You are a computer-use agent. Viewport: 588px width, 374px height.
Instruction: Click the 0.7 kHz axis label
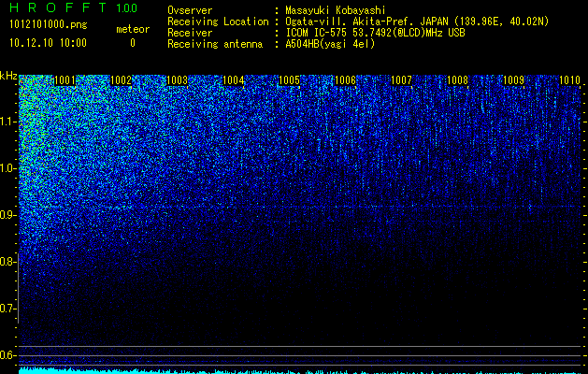tap(8, 309)
